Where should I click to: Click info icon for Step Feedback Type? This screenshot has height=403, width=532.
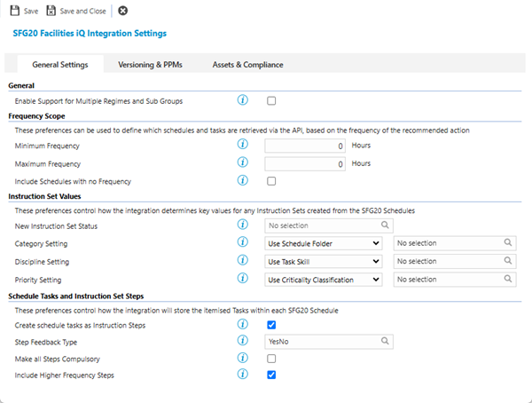tap(243, 341)
